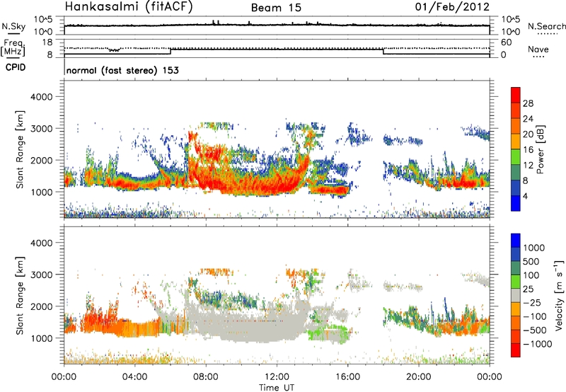Click the velocity panel 'Slant Range [km]' label
566x392 pixels.
[20, 295]
